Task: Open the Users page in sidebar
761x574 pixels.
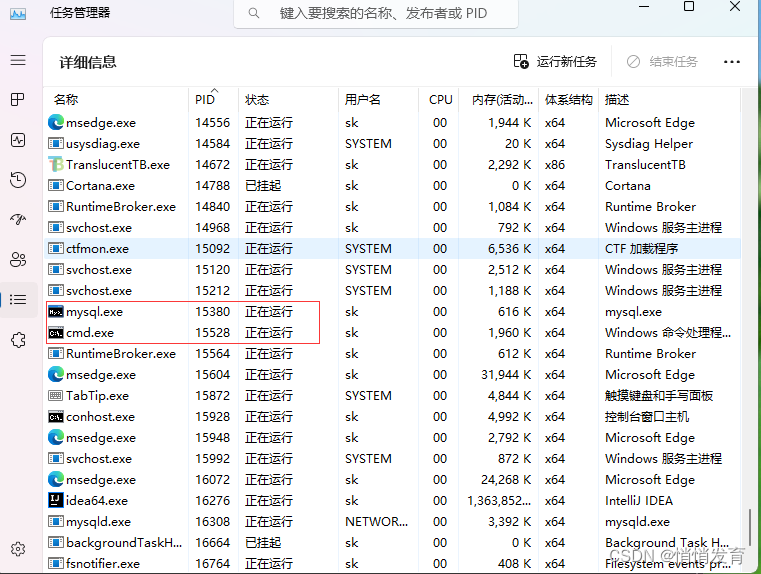Action: point(18,260)
